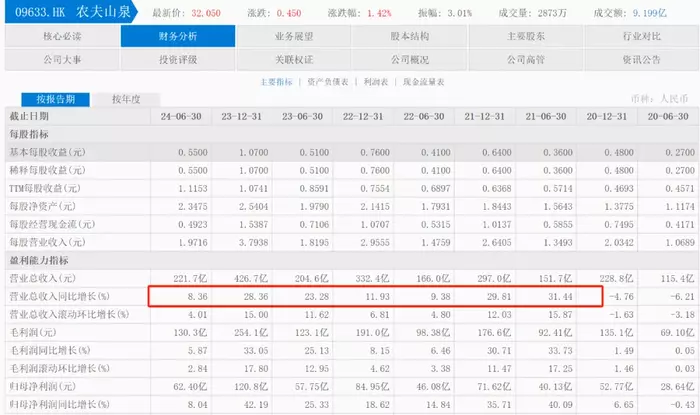Switch to 按年度 view

(x=126, y=99)
